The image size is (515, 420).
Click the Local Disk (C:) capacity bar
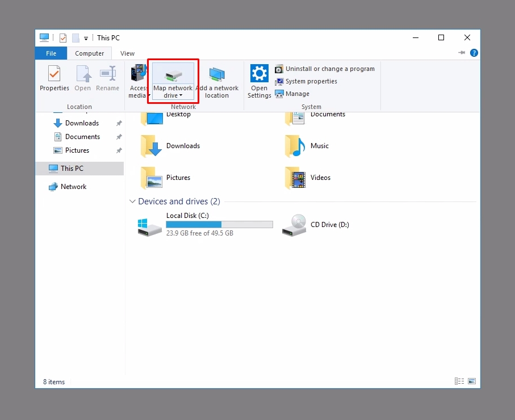[x=219, y=225]
